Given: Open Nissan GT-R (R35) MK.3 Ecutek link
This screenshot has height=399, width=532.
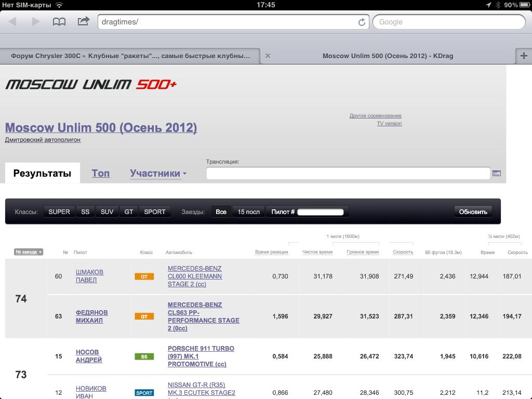Looking at the screenshot, I should [202, 390].
